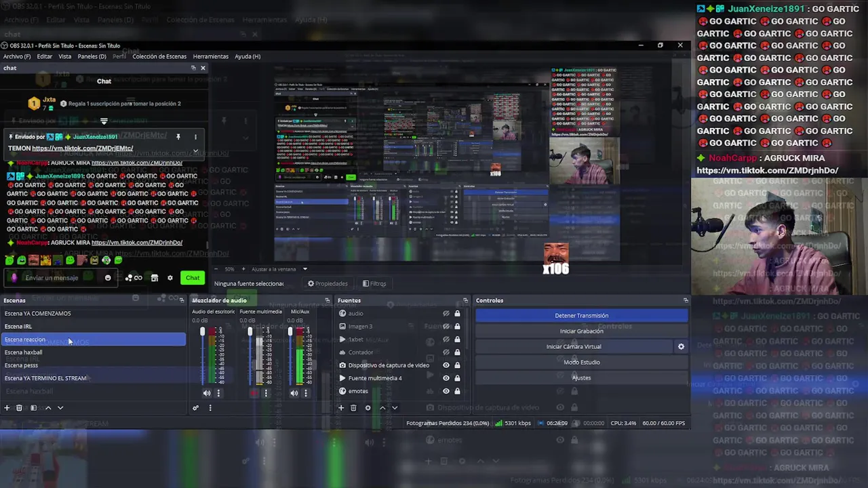The height and width of the screenshot is (488, 868).
Task: Delete the selected scene with the Escenas trash icon
Action: pos(19,408)
